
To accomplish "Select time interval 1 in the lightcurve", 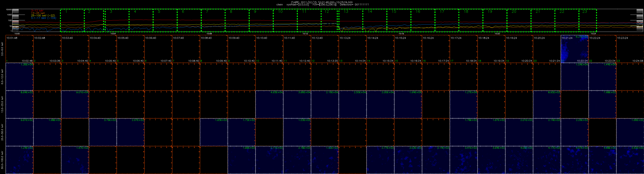I will (72, 21).
